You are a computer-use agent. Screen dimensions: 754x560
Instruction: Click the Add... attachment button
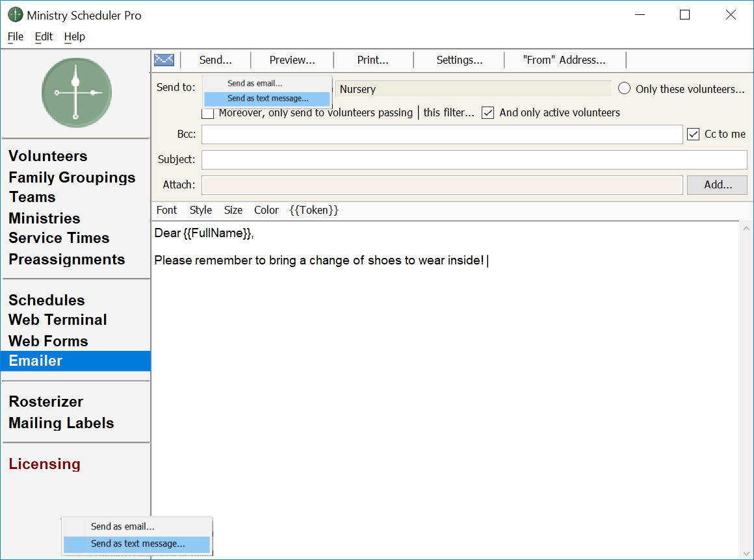click(718, 185)
